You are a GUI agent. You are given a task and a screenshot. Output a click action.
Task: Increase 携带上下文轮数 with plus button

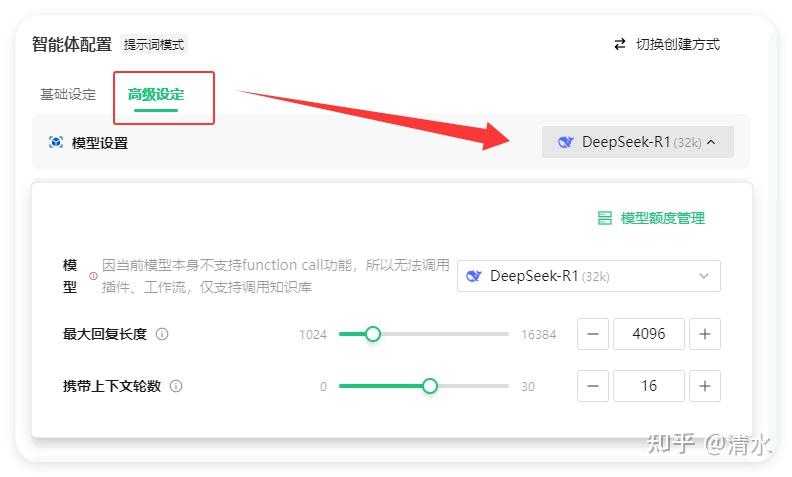click(x=705, y=386)
